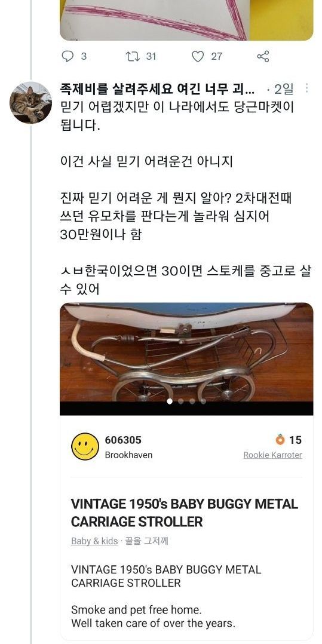This screenshot has height=644, width=322.
Task: Select the fourth image carousel dot
Action: tap(203, 401)
